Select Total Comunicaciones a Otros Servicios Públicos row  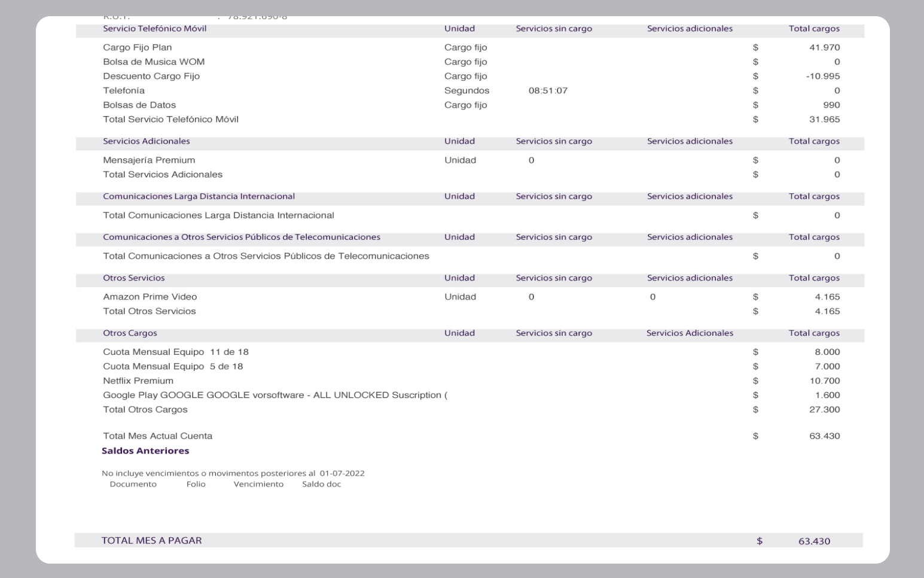266,256
